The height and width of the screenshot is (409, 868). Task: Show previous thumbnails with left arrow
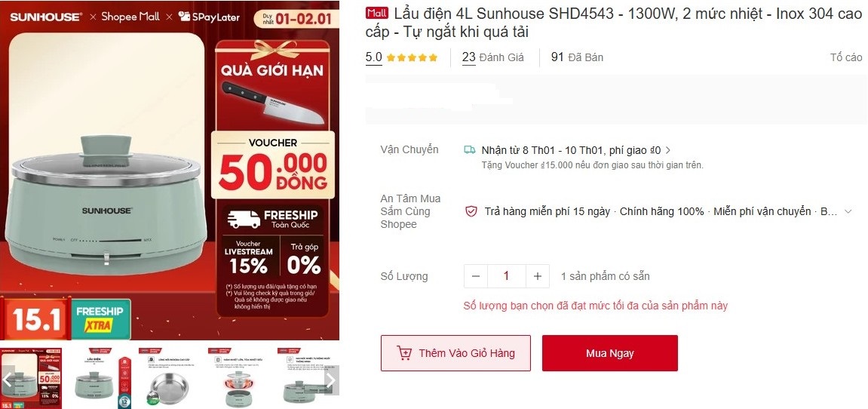(8, 380)
